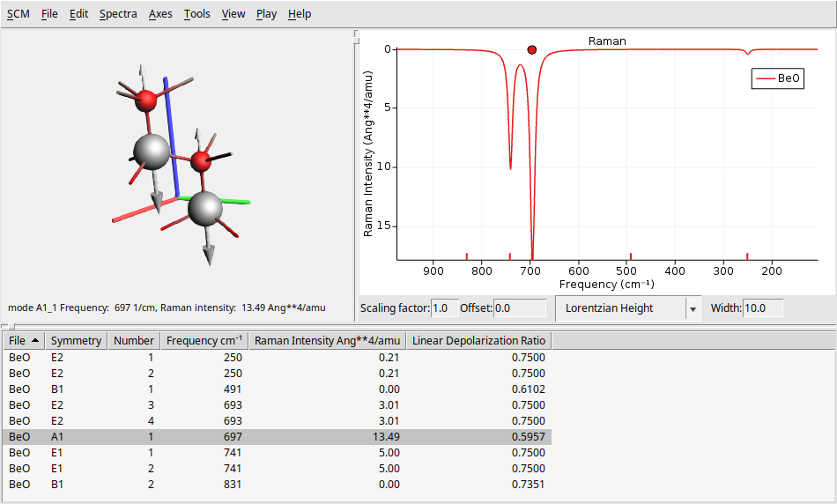Click the dropdown arrow beside Lorentzian Height
Image resolution: width=837 pixels, height=504 pixels.
tap(693, 309)
